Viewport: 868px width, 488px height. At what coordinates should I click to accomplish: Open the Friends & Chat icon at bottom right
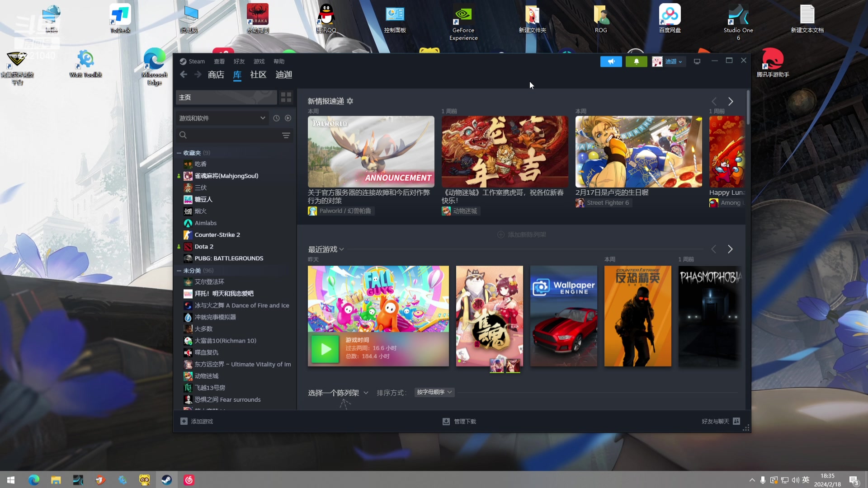[736, 421]
